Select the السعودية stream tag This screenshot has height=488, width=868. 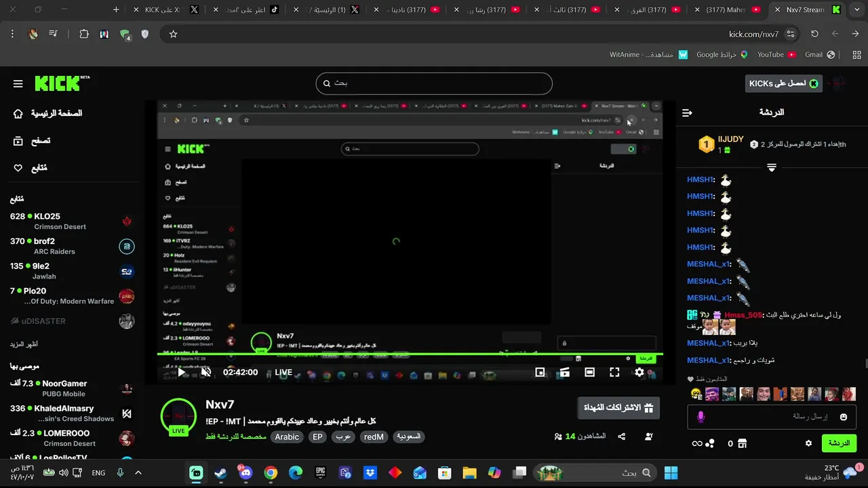tap(408, 437)
